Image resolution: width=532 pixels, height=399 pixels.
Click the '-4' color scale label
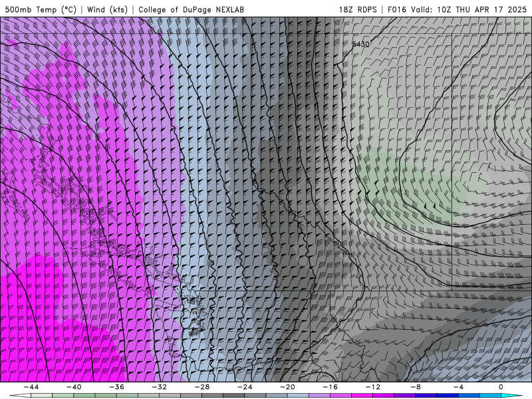(x=458, y=387)
